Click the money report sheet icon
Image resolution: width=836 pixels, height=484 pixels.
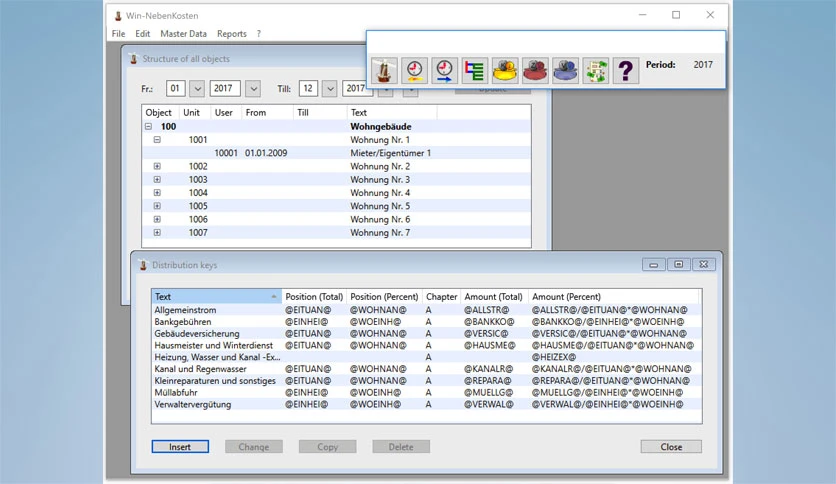click(x=596, y=70)
